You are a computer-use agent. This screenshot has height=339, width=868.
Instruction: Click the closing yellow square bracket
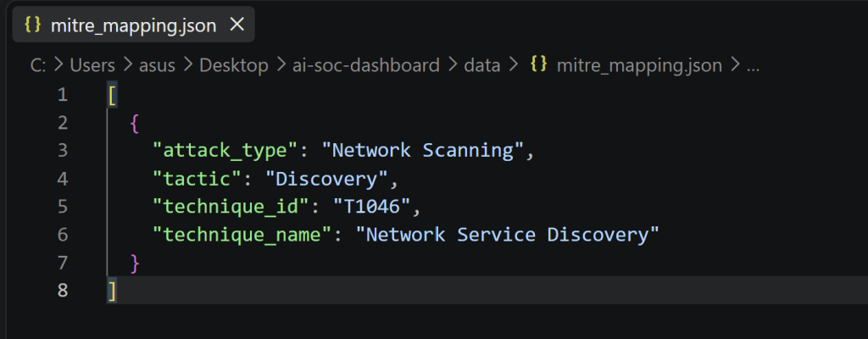point(113,291)
